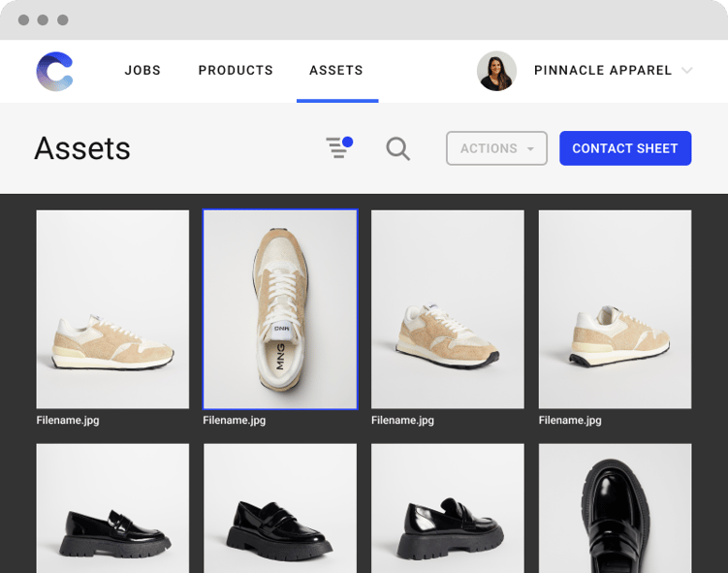Click Filename.jpg under top-view sneaker

(235, 420)
